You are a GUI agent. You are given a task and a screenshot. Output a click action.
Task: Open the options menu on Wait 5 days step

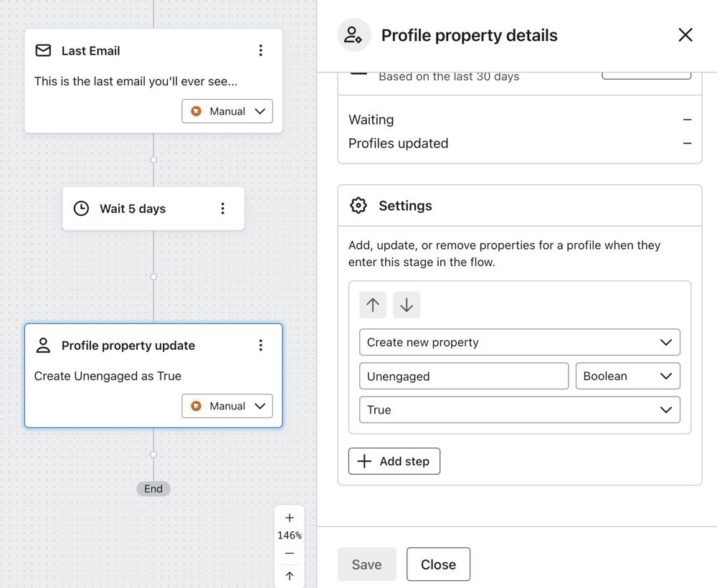point(223,208)
